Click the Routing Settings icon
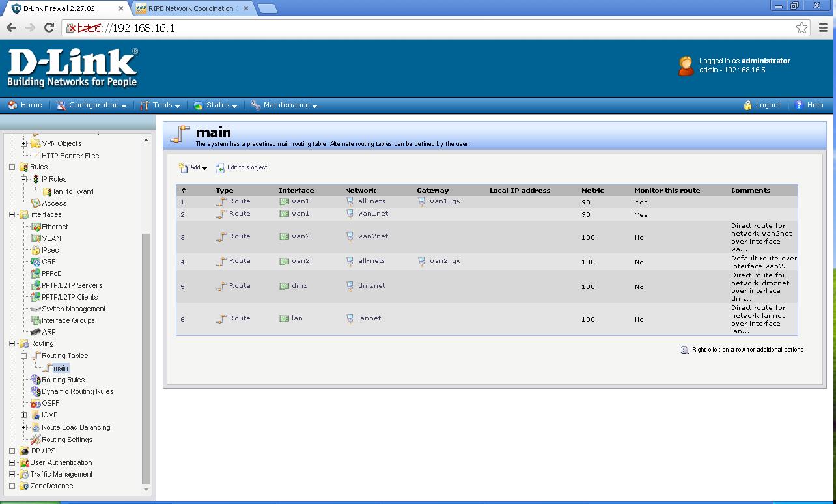Screen dimensions: 836x504 pos(36,440)
